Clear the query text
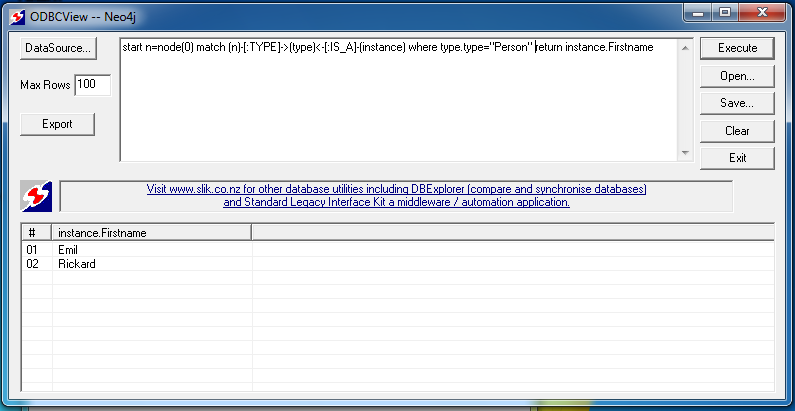The width and height of the screenshot is (795, 411). [737, 131]
